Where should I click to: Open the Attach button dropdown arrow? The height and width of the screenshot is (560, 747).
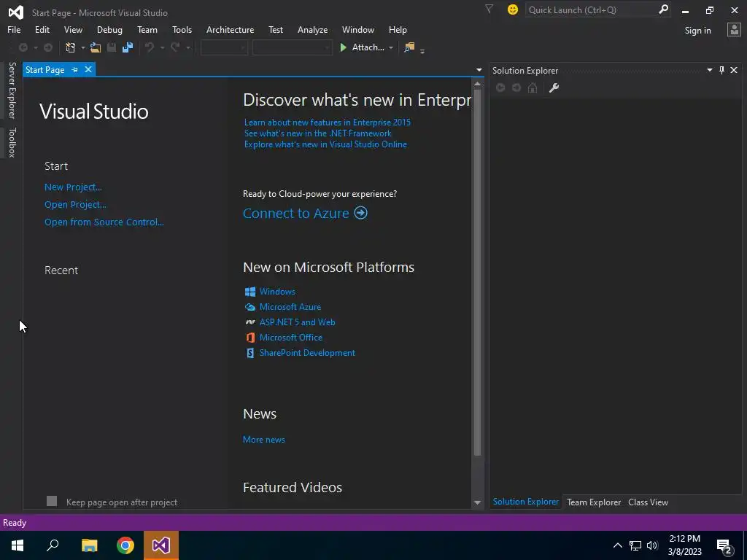pos(391,47)
